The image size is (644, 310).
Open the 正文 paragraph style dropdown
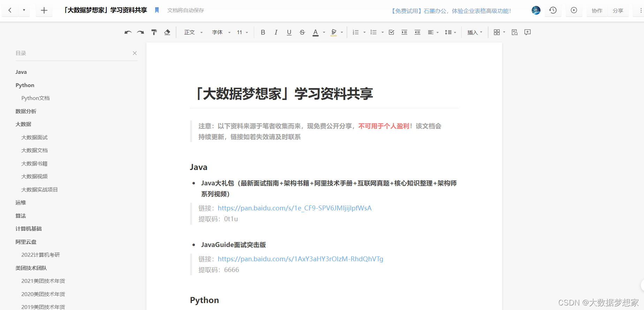pos(193,32)
